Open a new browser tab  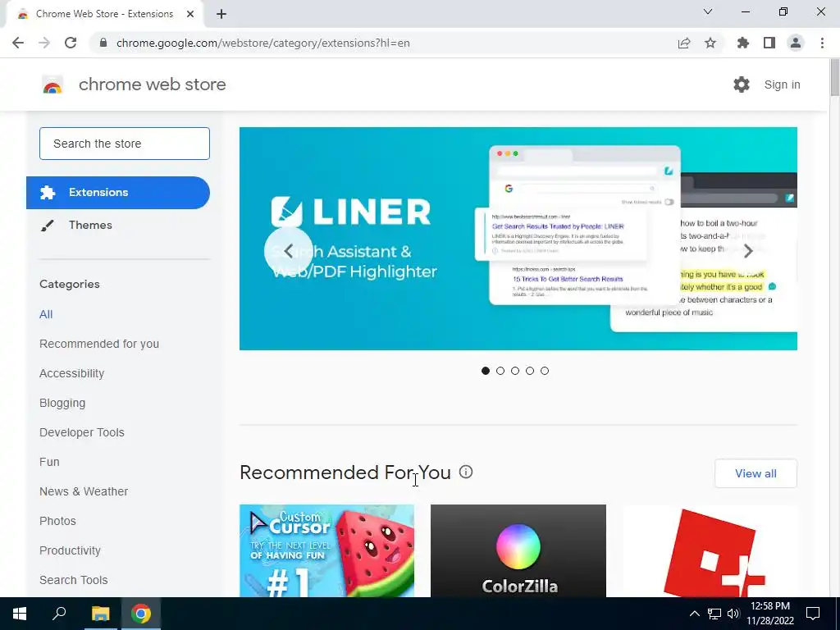221,14
